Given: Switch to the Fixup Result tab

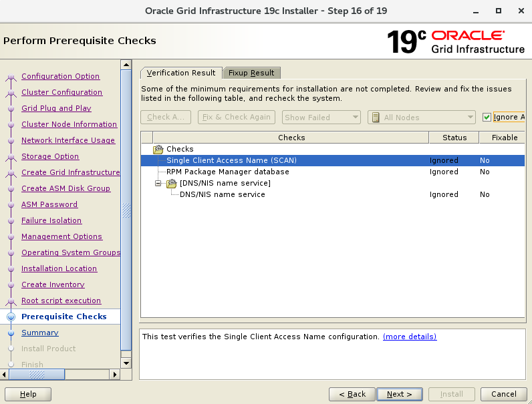Looking at the screenshot, I should 251,73.
